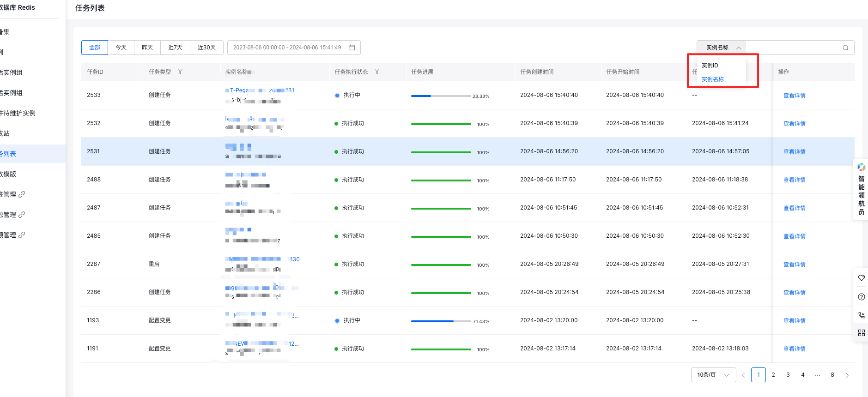Click the date range input field

[x=294, y=48]
